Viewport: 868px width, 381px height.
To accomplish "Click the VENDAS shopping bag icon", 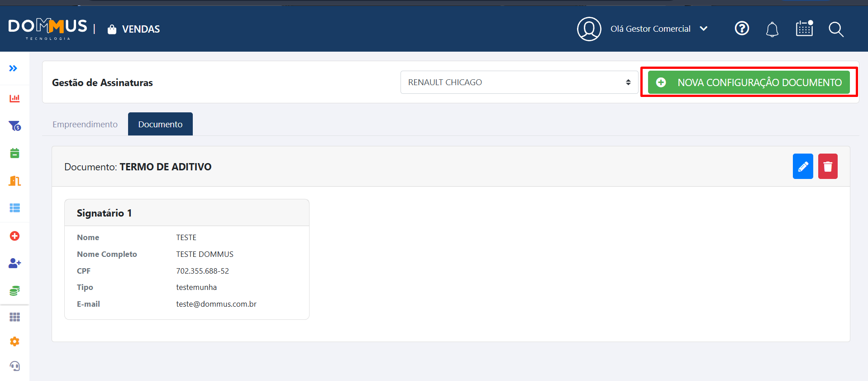I will coord(112,29).
